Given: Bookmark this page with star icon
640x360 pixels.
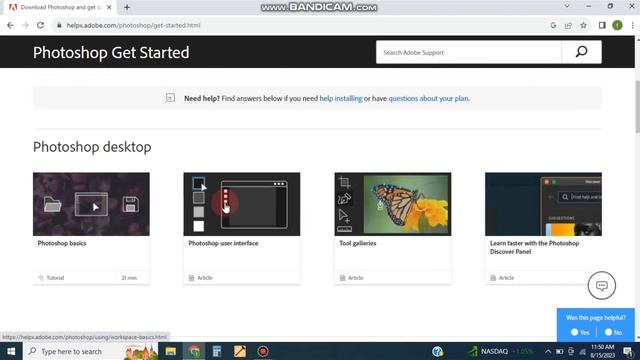Looking at the screenshot, I should [x=584, y=25].
